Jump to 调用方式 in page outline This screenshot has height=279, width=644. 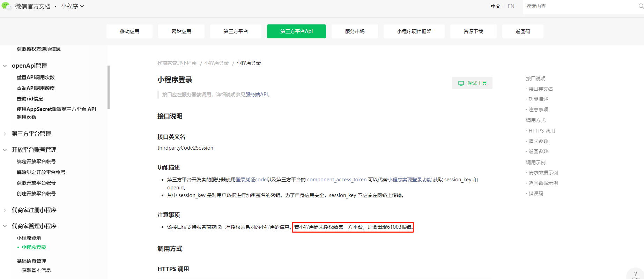(x=536, y=120)
